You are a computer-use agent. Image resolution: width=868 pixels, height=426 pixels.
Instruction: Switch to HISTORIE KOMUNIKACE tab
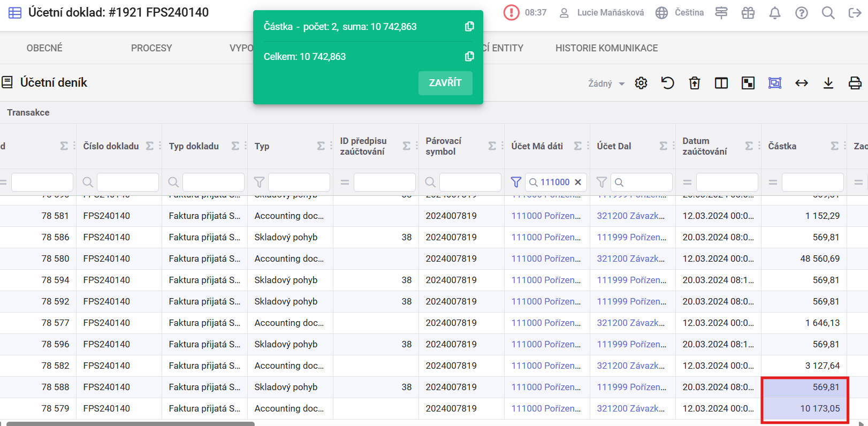click(x=606, y=48)
